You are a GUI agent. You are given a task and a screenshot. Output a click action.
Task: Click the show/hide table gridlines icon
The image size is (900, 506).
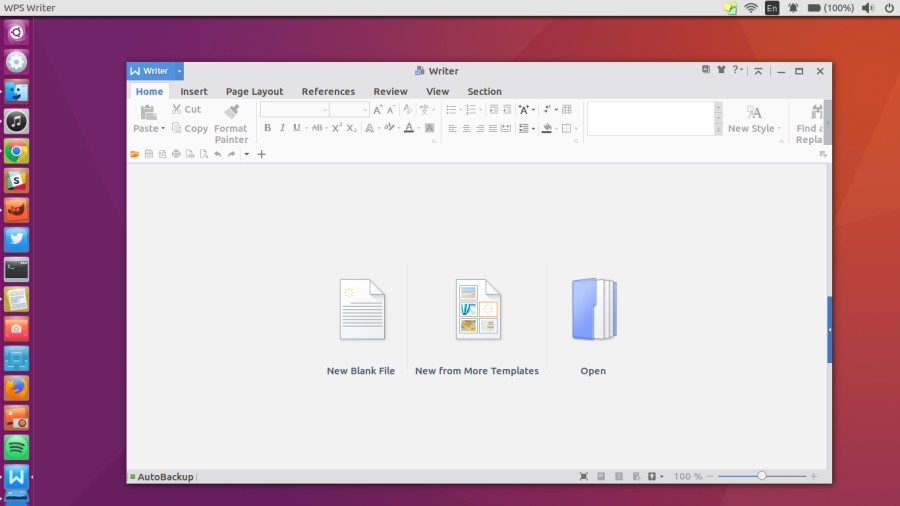tap(567, 110)
